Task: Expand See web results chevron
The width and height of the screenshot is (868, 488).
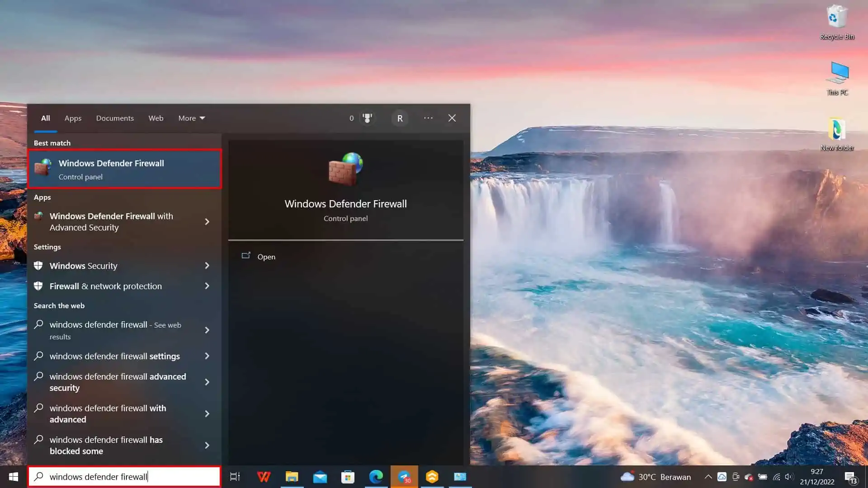Action: pos(207,330)
